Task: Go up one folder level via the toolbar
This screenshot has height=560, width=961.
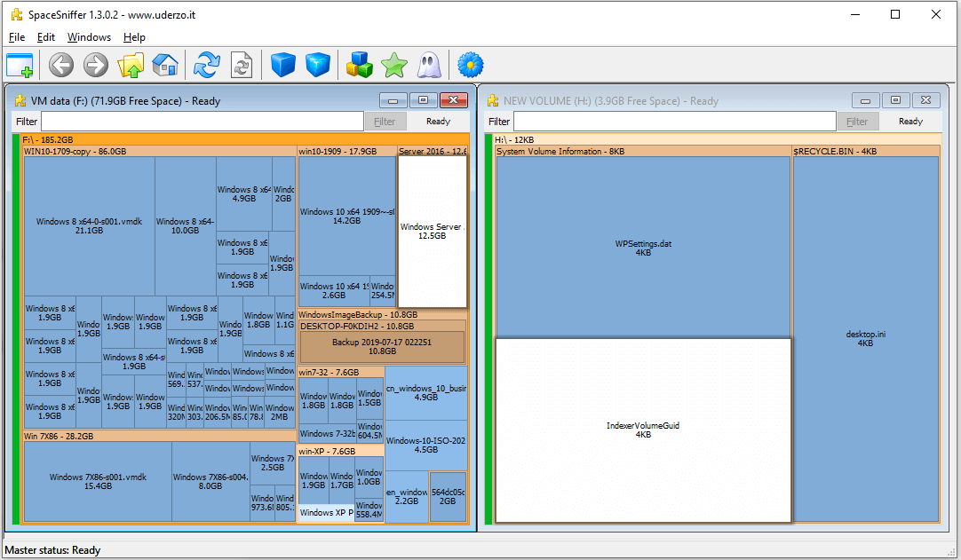Action: [x=131, y=65]
